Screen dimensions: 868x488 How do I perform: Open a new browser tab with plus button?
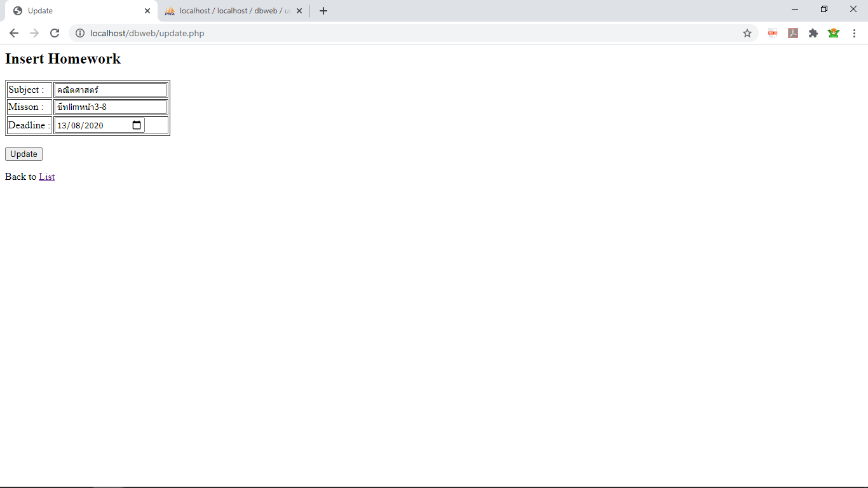[323, 10]
